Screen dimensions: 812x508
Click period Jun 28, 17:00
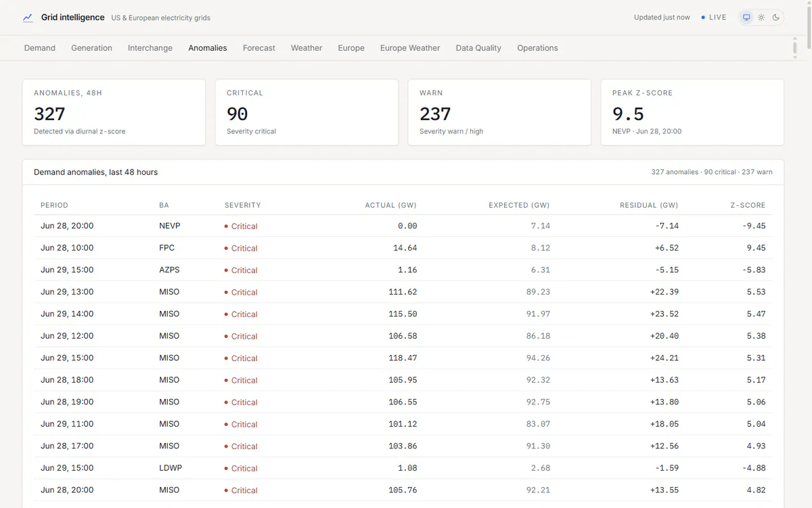67,446
